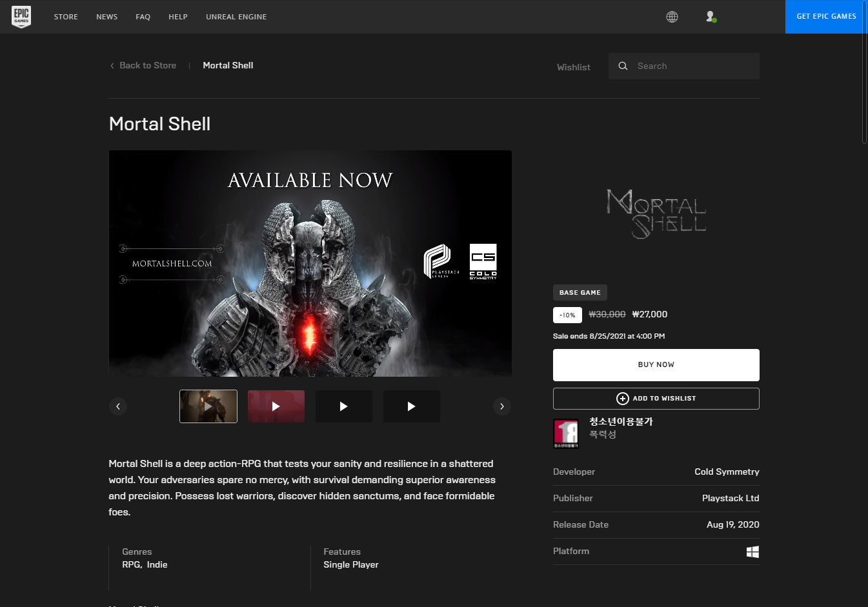The width and height of the screenshot is (868, 607).
Task: Play the third black video thumbnail
Action: pyautogui.click(x=344, y=406)
